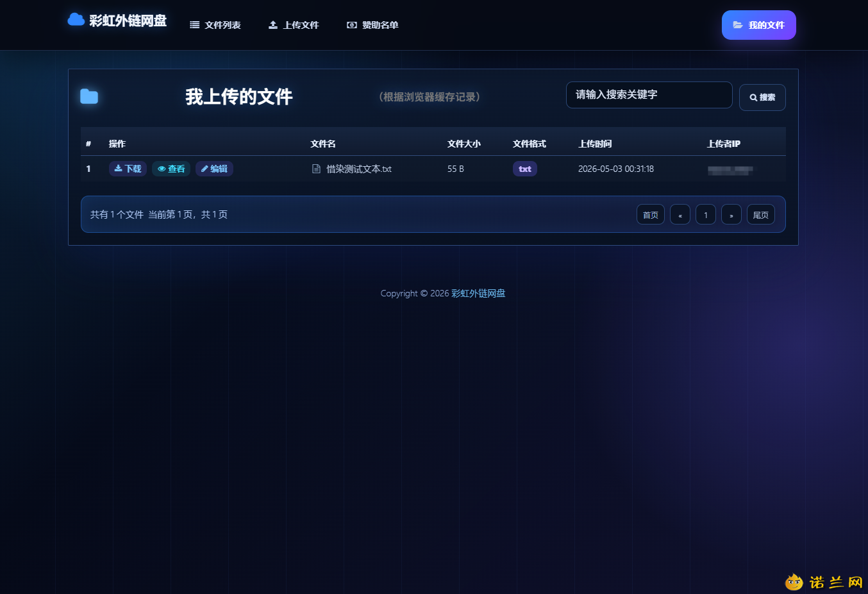Viewport: 868px width, 594px height.
Task: Click the cloud logo icon
Action: coord(76,19)
